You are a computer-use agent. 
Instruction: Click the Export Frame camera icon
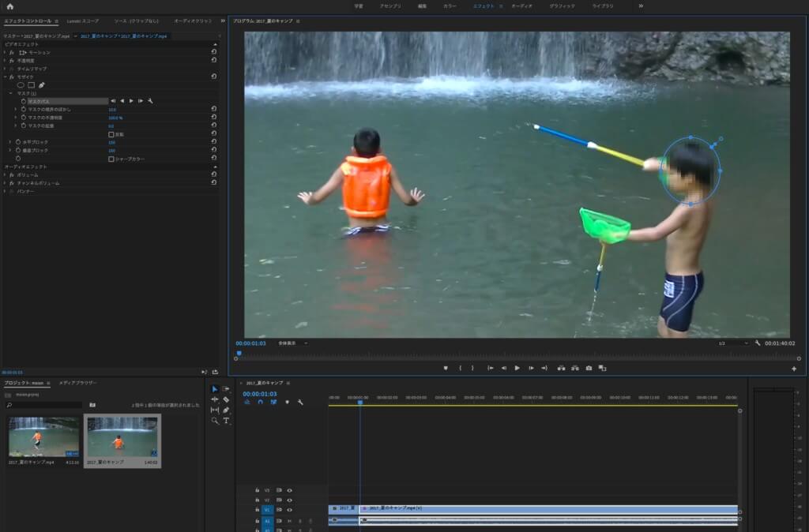pyautogui.click(x=589, y=368)
